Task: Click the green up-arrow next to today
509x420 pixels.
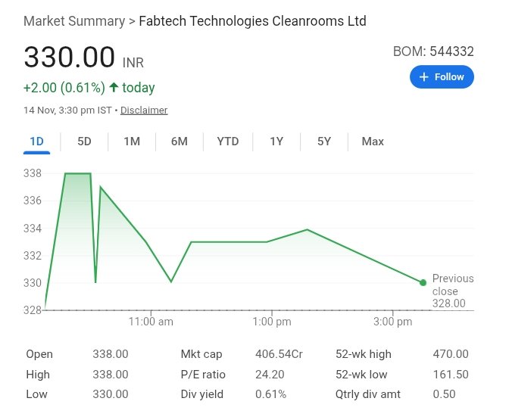Action: (114, 87)
